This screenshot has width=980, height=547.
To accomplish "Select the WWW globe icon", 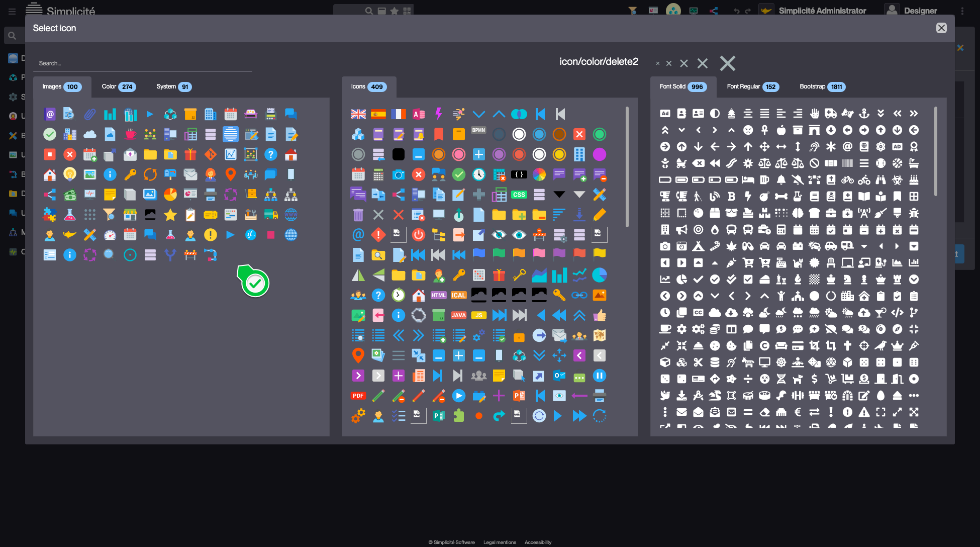I will (x=291, y=215).
